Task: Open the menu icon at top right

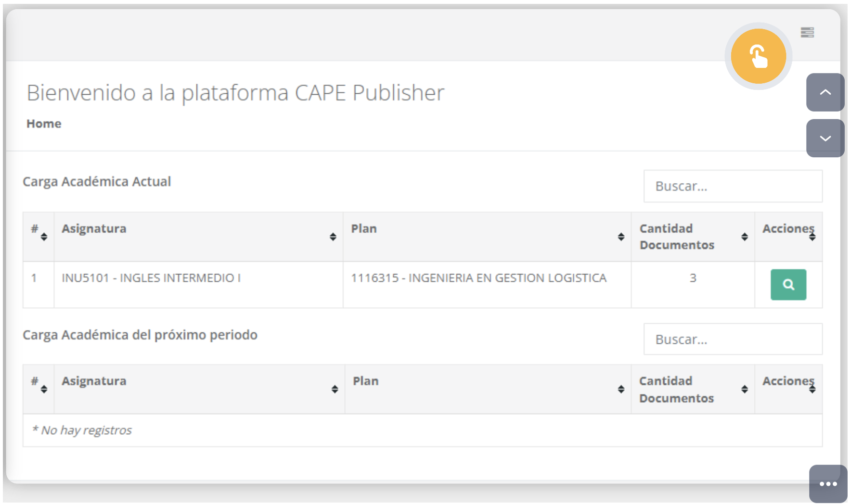Action: (x=807, y=32)
